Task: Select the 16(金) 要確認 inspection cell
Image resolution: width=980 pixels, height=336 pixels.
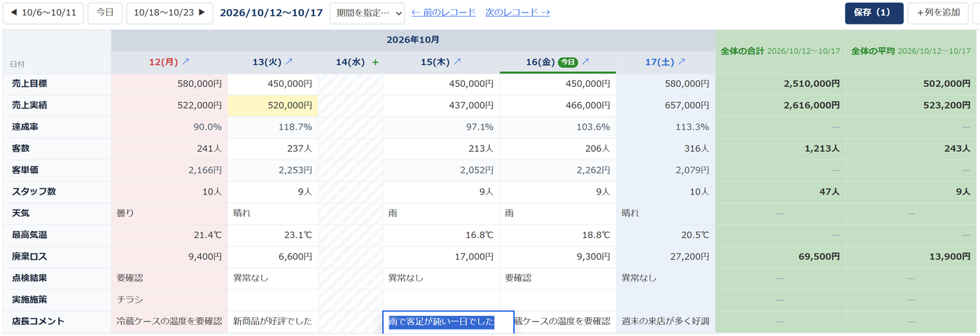Action: click(x=558, y=279)
